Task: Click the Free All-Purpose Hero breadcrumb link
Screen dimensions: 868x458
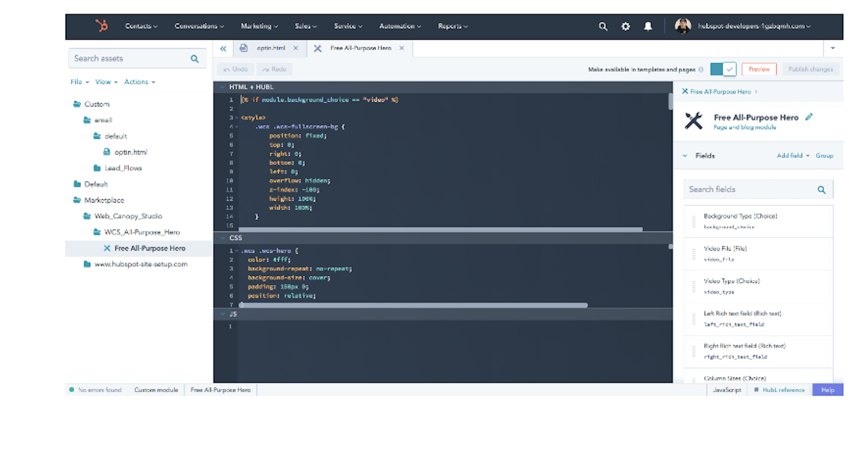Action: coord(720,92)
